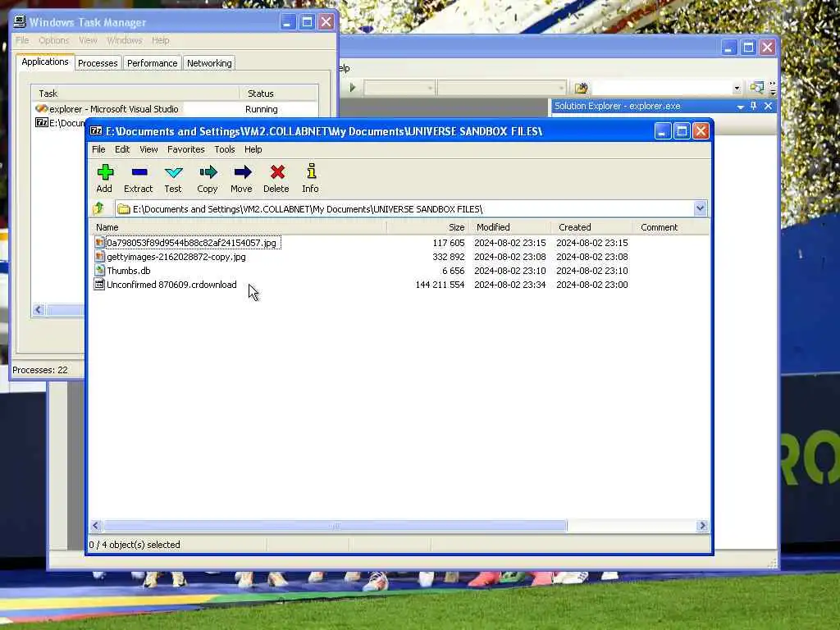Open the Solution Explorer window position dropdown
This screenshot has width=840, height=630.
click(x=740, y=107)
